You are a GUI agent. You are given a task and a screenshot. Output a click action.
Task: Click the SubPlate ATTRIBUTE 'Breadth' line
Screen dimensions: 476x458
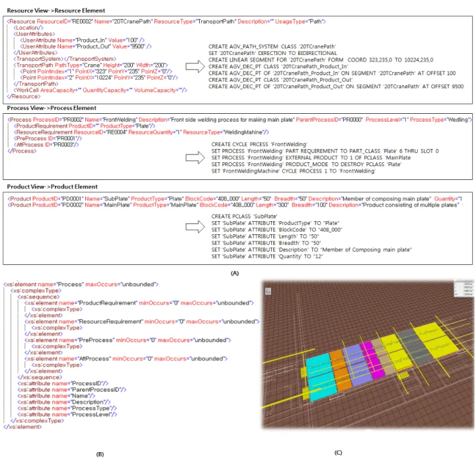click(x=266, y=243)
